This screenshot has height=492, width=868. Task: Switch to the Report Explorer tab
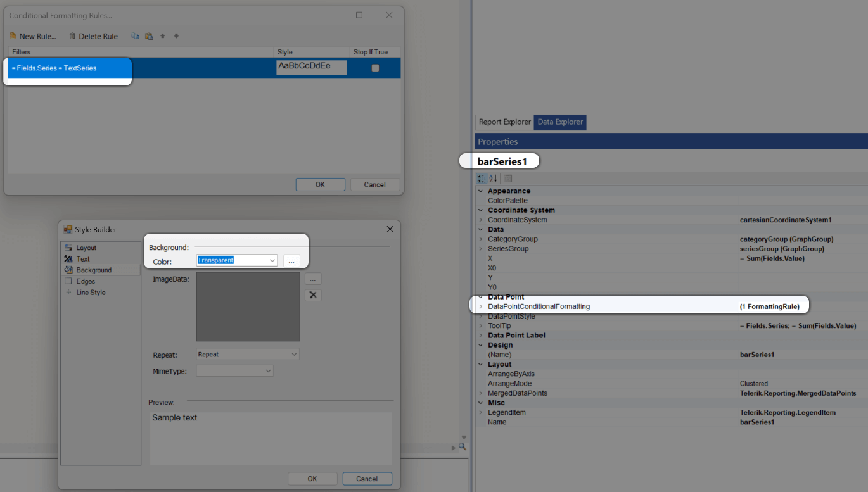504,122
